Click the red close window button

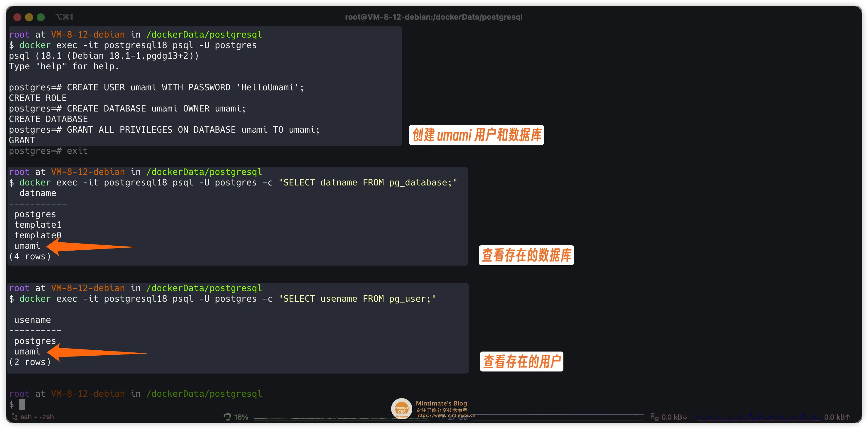(x=17, y=17)
